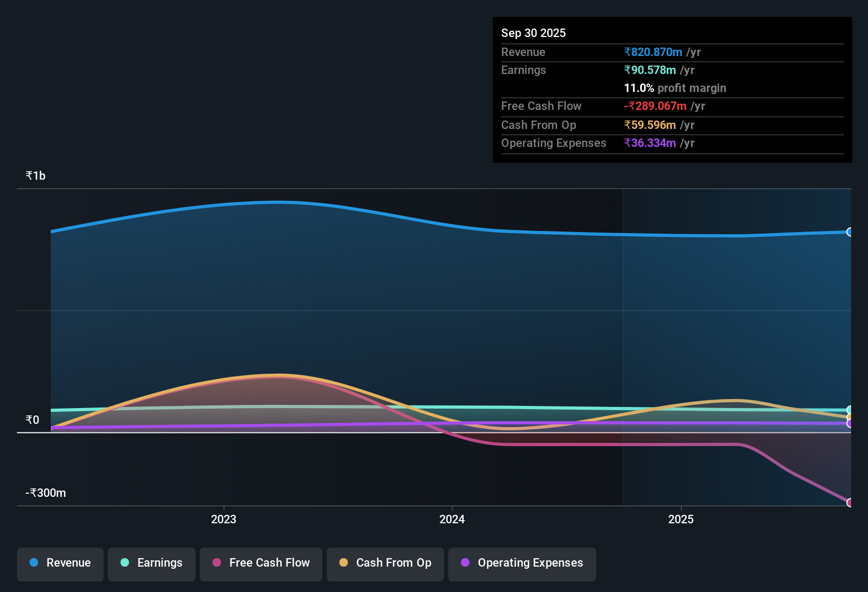The height and width of the screenshot is (592, 868).
Task: Click the purple Operating Expenses legend dot
Action: (x=465, y=562)
